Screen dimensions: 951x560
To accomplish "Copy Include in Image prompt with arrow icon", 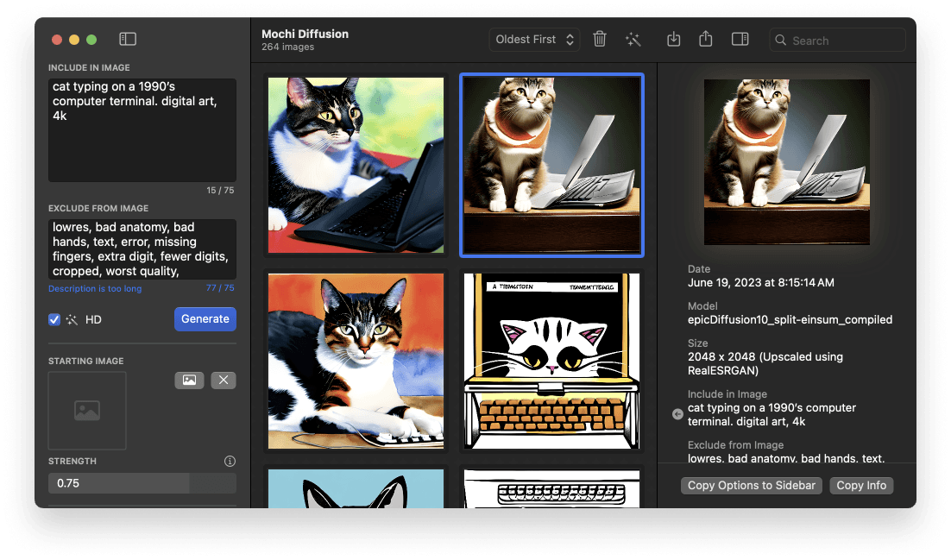I will pyautogui.click(x=677, y=414).
